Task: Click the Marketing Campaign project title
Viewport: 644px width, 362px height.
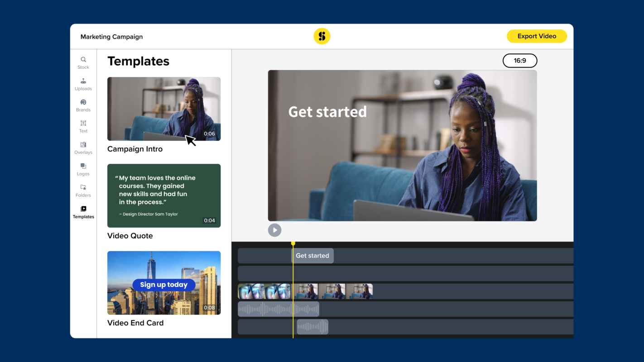Action: pos(111,36)
